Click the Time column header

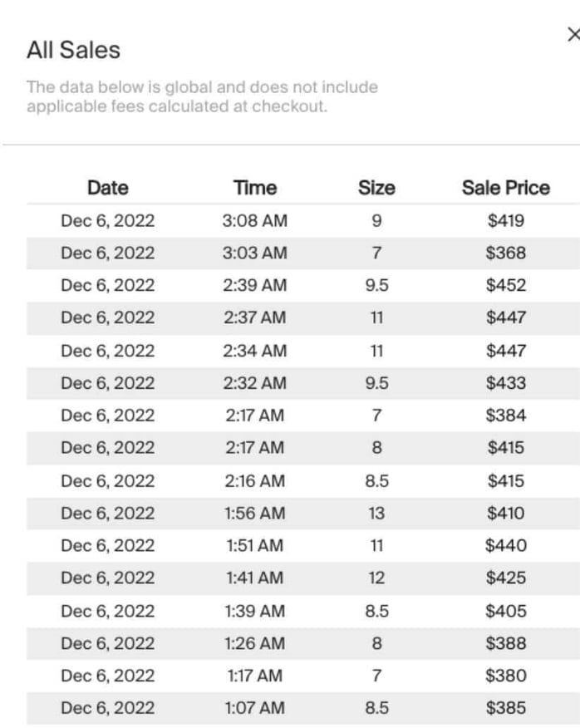[253, 188]
